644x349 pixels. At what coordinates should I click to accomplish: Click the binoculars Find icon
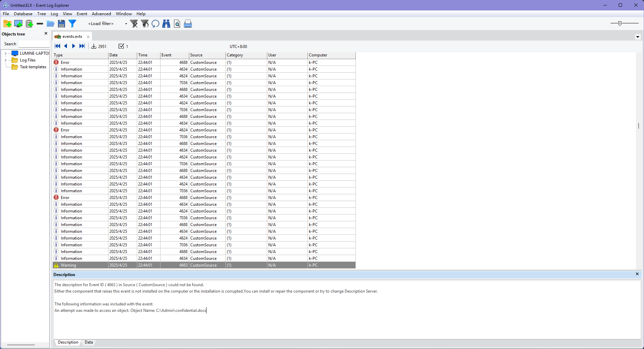pyautogui.click(x=166, y=24)
